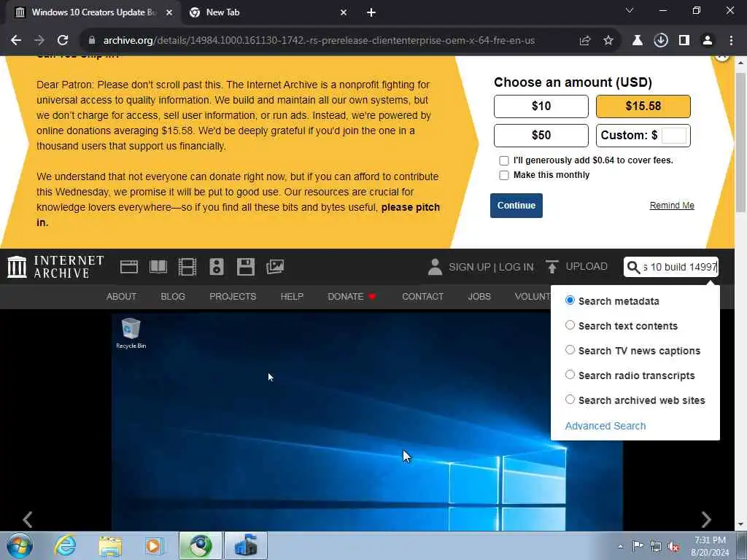Image resolution: width=747 pixels, height=560 pixels.
Task: Open the Audio speaker icon
Action: tap(216, 267)
